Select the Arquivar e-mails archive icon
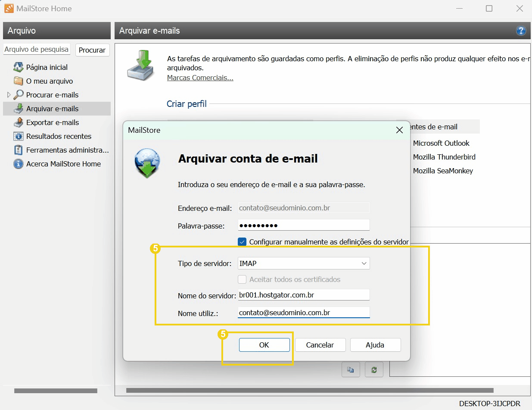 tap(18, 109)
